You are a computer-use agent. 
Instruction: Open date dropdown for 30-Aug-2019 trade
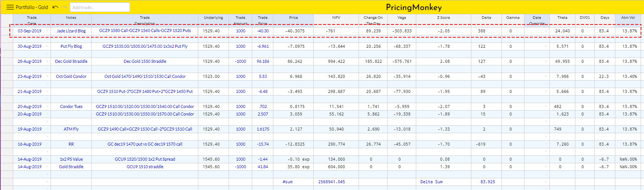[x=47, y=46]
